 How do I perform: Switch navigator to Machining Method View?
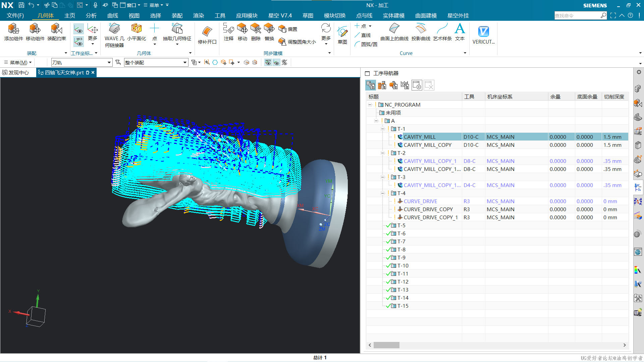(405, 85)
